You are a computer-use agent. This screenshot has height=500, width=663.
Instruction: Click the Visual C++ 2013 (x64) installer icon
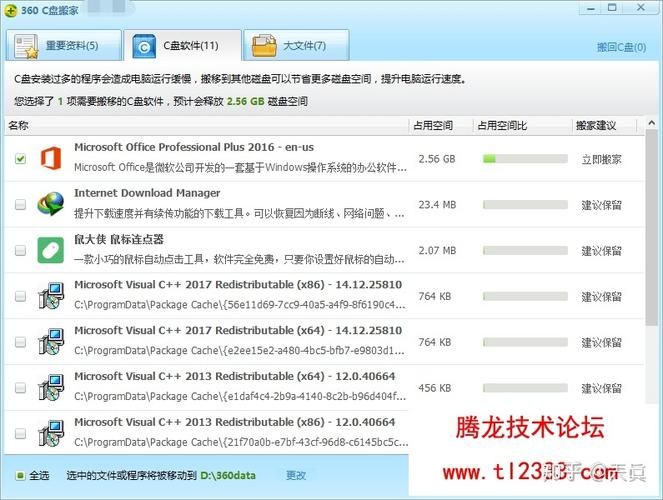coord(51,387)
